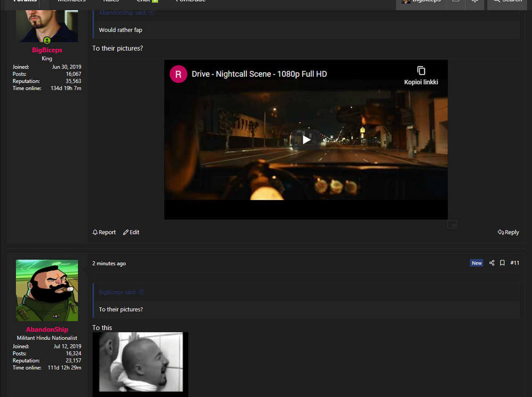Play the Drive Nightcall Scene video

[306, 139]
